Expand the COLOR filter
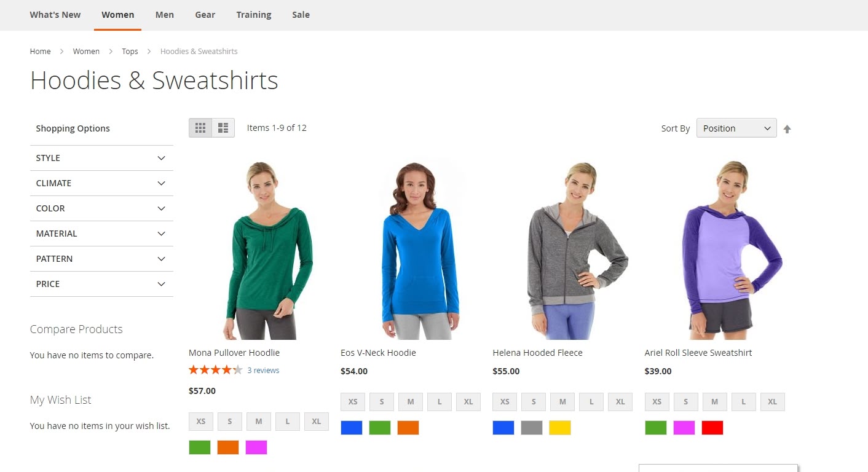This screenshot has width=868, height=472. click(101, 208)
